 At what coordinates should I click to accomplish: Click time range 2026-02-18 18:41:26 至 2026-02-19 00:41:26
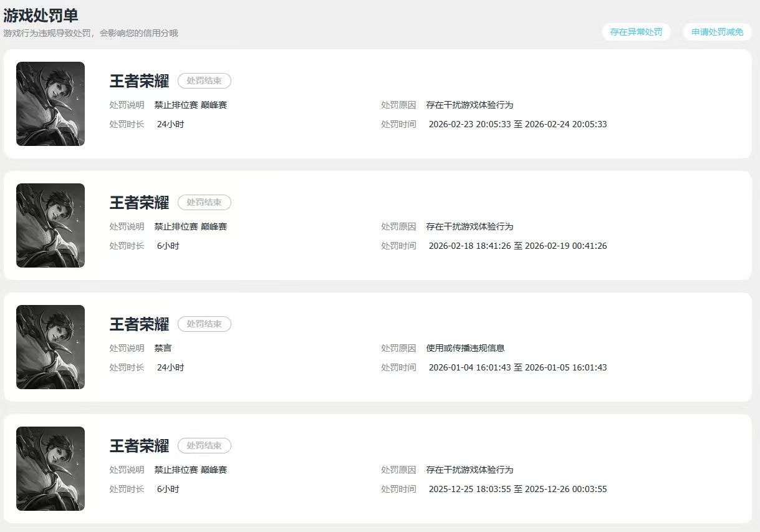(x=518, y=246)
